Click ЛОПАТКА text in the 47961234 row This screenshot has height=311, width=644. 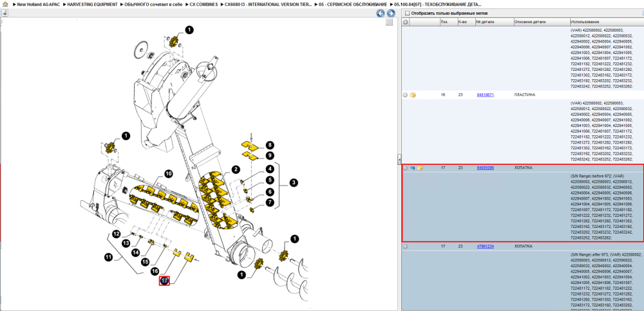pos(522,247)
